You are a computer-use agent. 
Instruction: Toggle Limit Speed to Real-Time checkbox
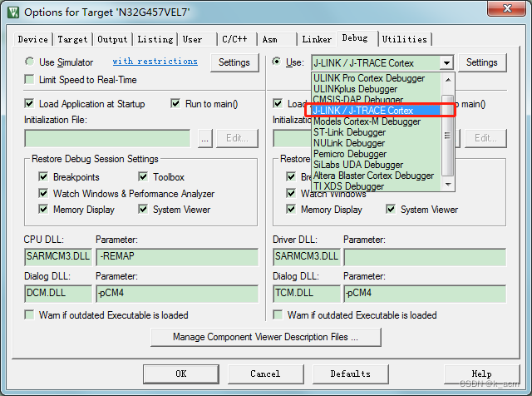coord(30,80)
